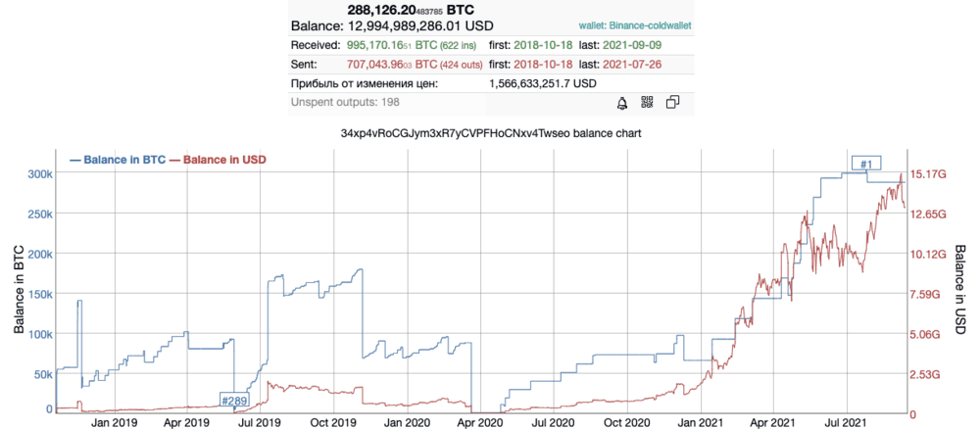Click the 622 ins received count
This screenshot has width=980, height=429.
pos(456,46)
